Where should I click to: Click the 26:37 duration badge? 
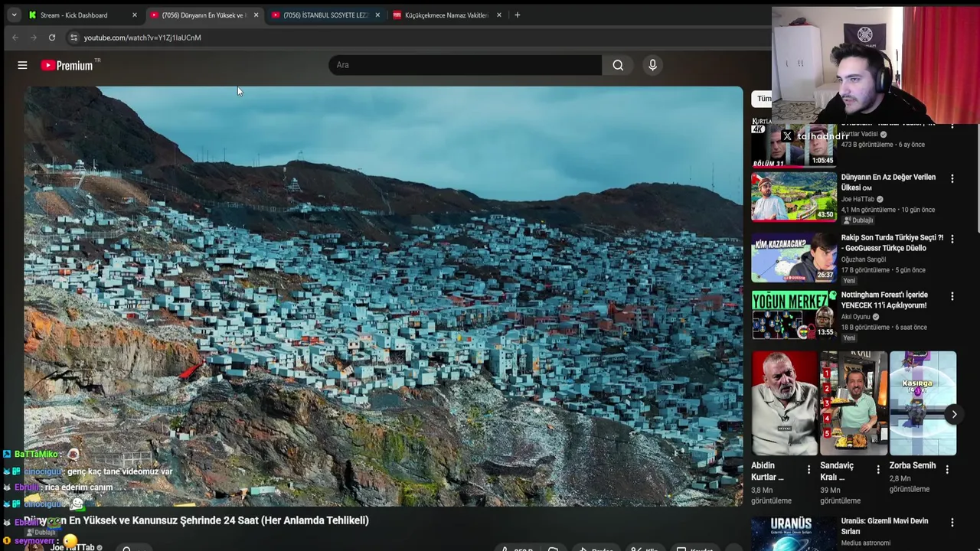(825, 275)
